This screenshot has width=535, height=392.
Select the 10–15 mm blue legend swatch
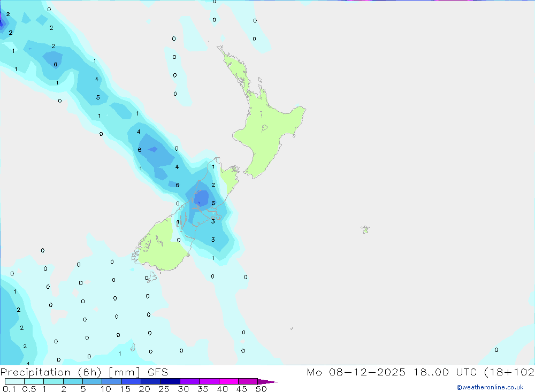(112, 381)
